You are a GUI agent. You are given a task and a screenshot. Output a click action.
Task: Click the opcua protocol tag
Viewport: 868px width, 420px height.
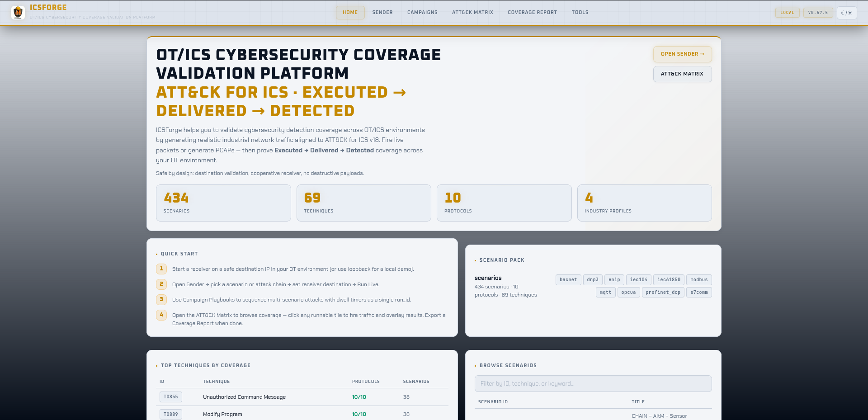pyautogui.click(x=628, y=293)
